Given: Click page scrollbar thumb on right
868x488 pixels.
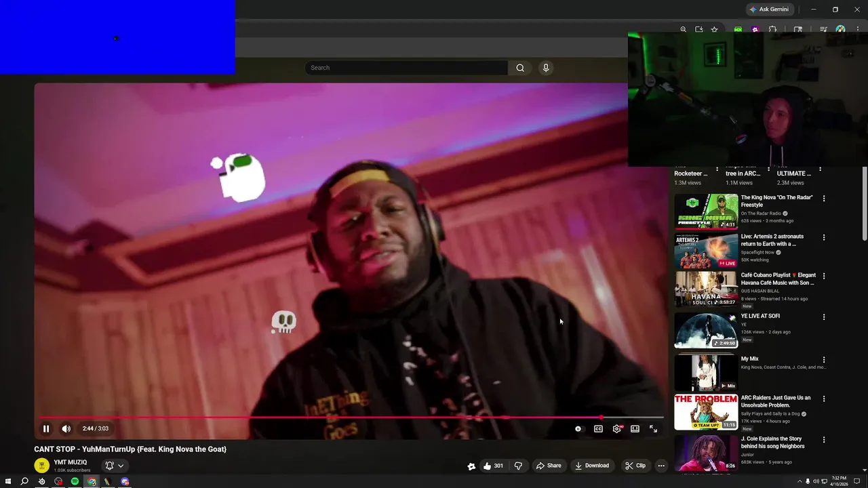Looking at the screenshot, I should (x=865, y=204).
